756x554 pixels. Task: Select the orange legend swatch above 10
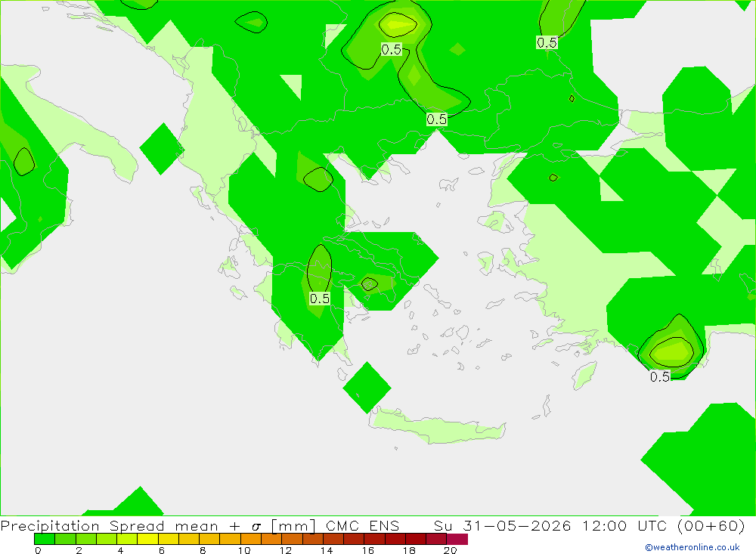251,539
